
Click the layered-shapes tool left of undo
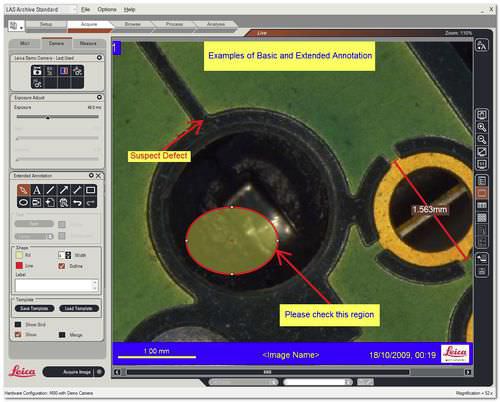(64, 202)
